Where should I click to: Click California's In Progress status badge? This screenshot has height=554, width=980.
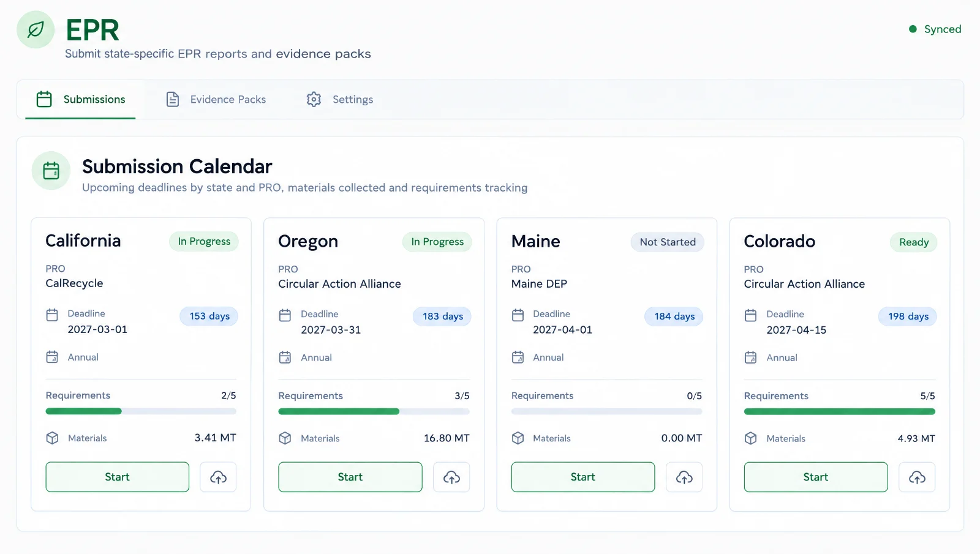pos(204,241)
